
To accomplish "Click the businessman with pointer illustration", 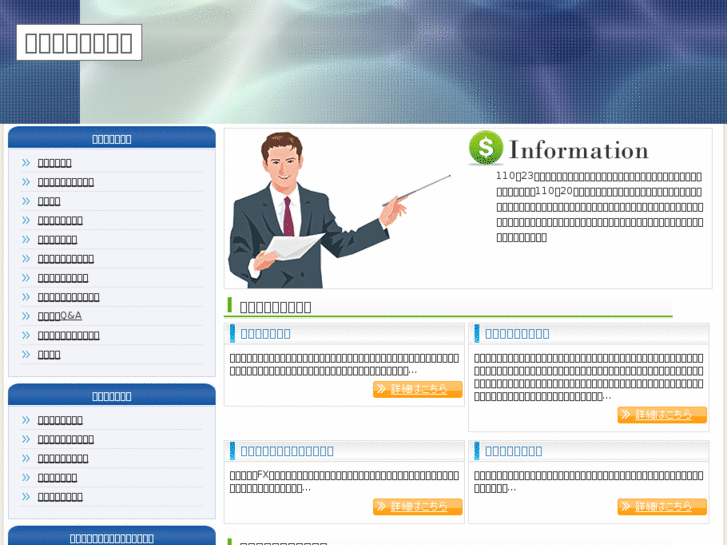I will [339, 210].
